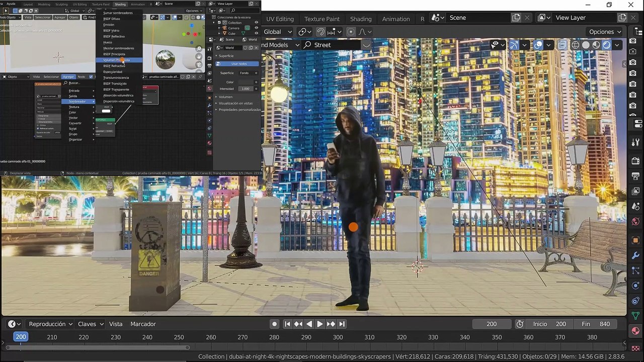Jump to previous keyframe in timeline
Screen dimensions: 644x362
coord(298,324)
